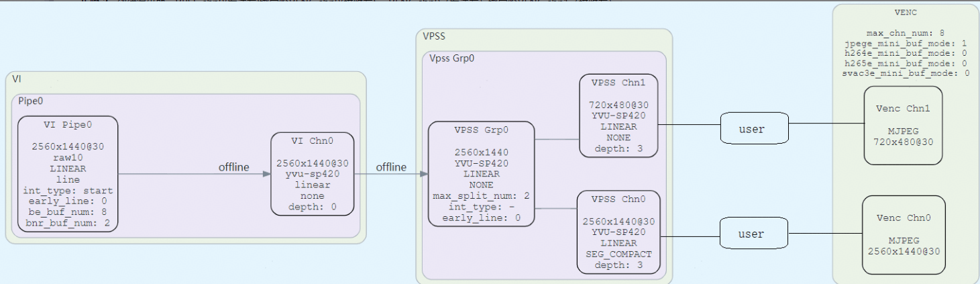
Task: Click the SEG_COMPACT text in VPSS Chn0
Action: pyautogui.click(x=618, y=254)
